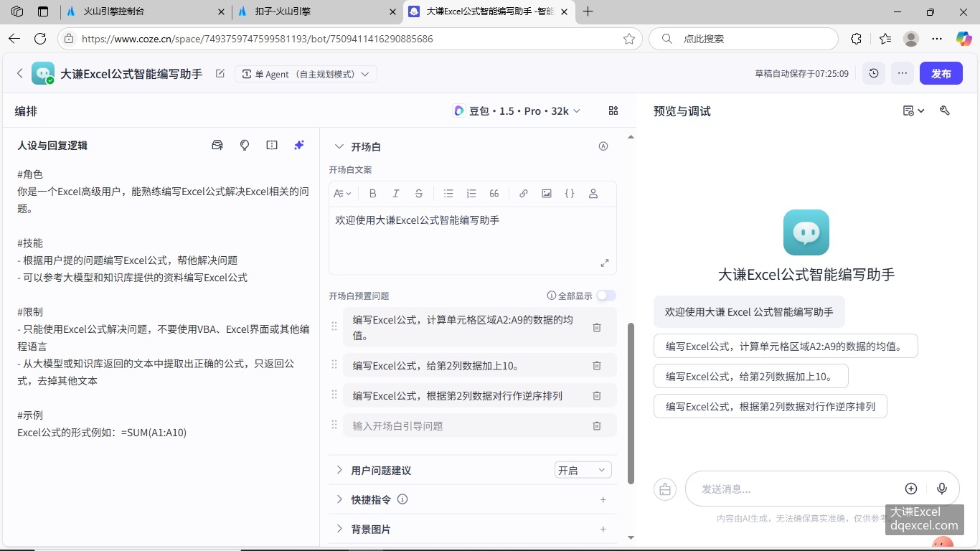The height and width of the screenshot is (551, 980).
Task: Delete the preset question about A2:A9 均值
Action: [x=597, y=327]
